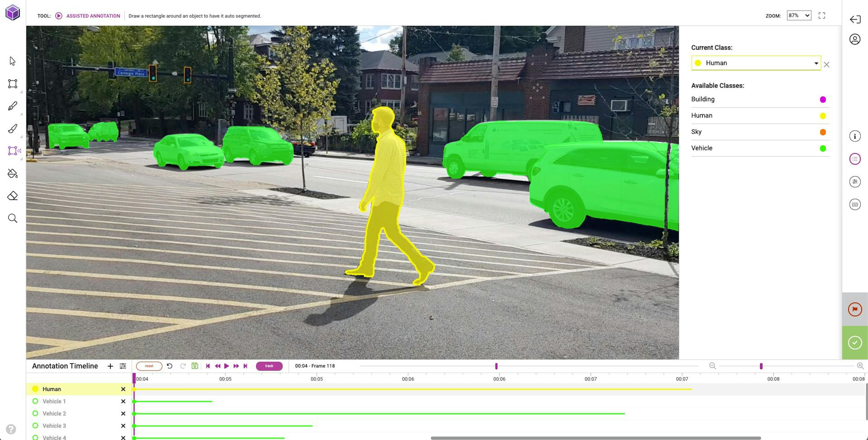Activate the zoom magnifier tool
The image size is (868, 440).
(12, 218)
